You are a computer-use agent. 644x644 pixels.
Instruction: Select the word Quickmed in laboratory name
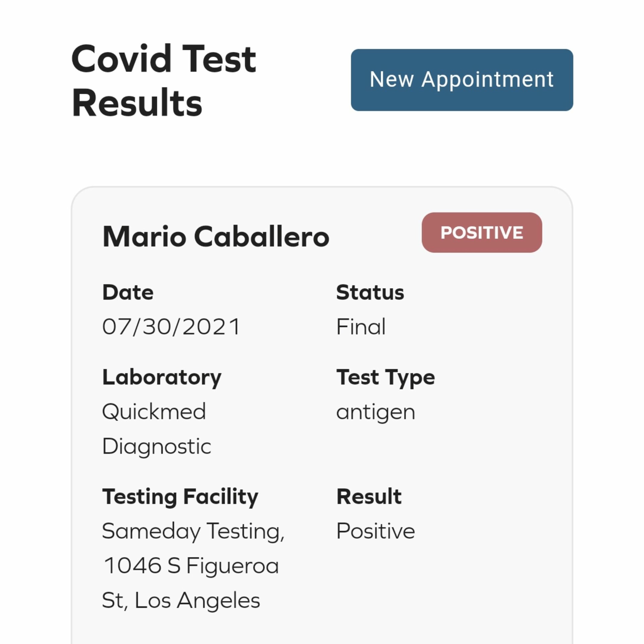pyautogui.click(x=154, y=411)
